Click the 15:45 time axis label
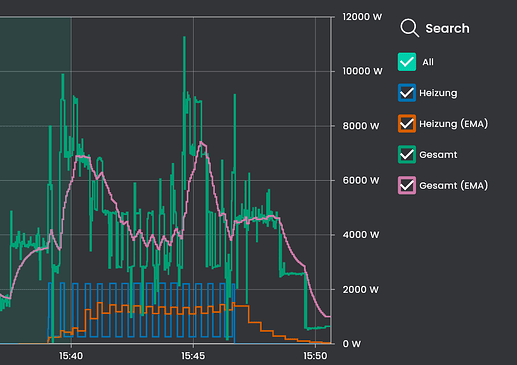This screenshot has width=517, height=365. [x=193, y=356]
